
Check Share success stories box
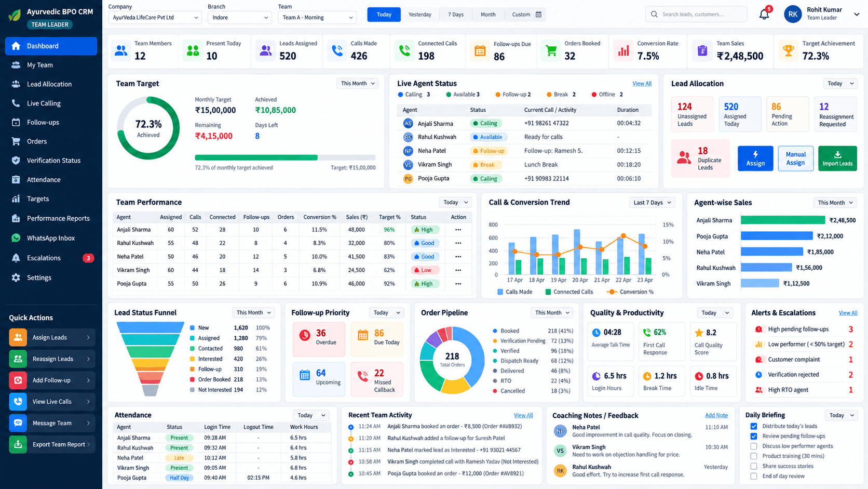point(754,466)
